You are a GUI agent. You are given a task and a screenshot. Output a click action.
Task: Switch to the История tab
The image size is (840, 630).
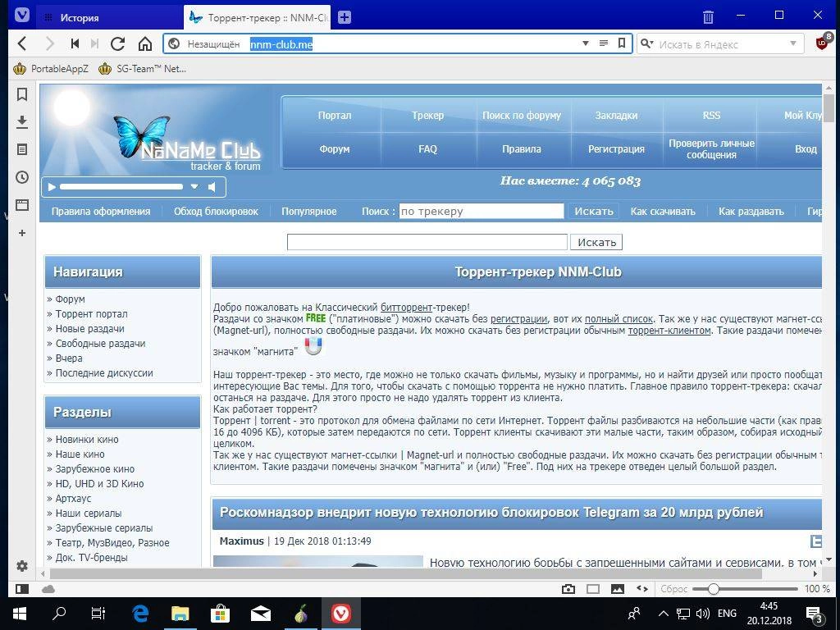coord(110,18)
